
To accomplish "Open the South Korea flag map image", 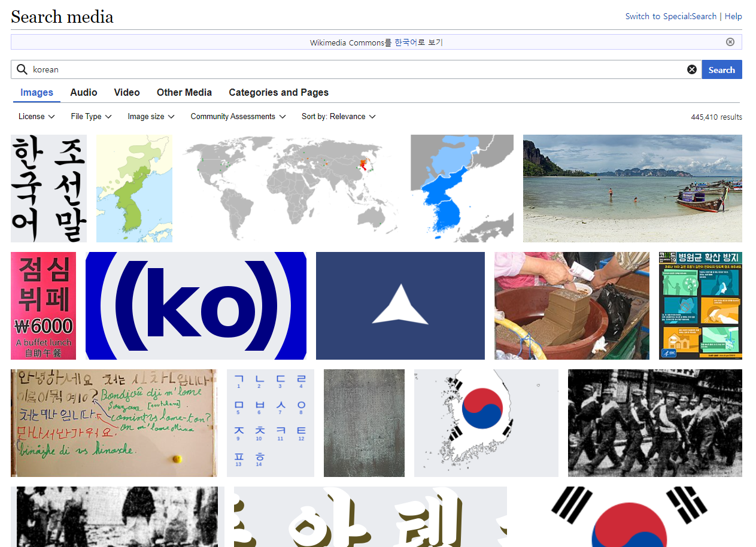I will point(486,423).
